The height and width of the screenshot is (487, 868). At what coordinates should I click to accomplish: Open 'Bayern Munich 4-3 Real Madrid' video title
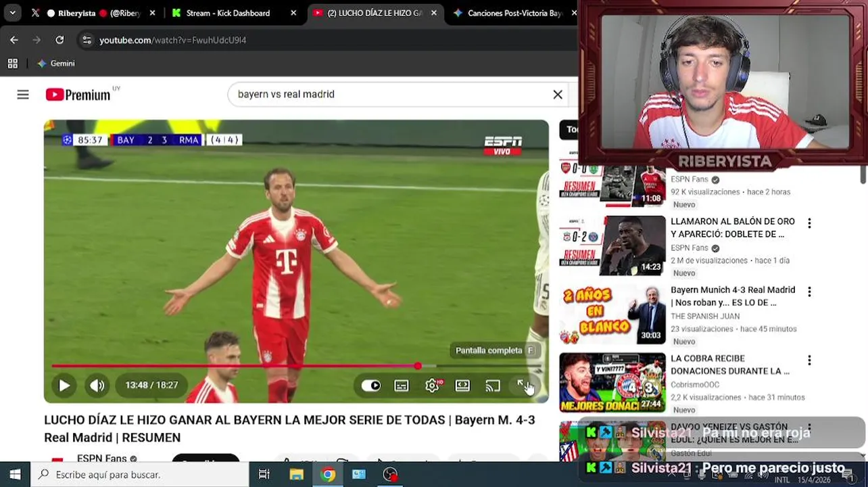pyautogui.click(x=733, y=296)
